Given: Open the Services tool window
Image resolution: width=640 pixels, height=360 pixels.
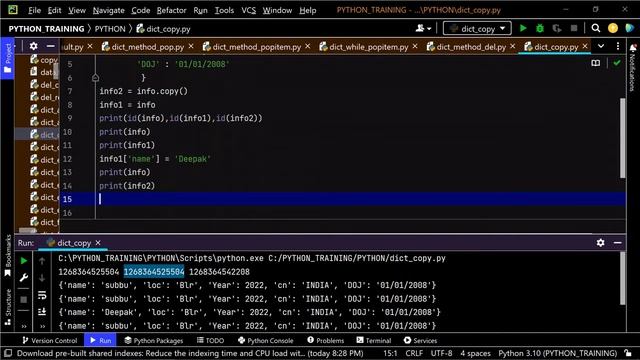Looking at the screenshot, I should point(420,340).
